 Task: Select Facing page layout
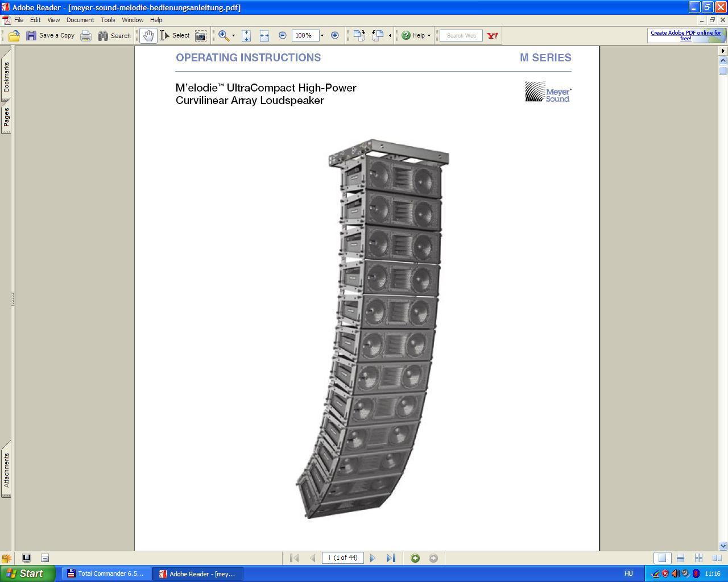[717, 558]
